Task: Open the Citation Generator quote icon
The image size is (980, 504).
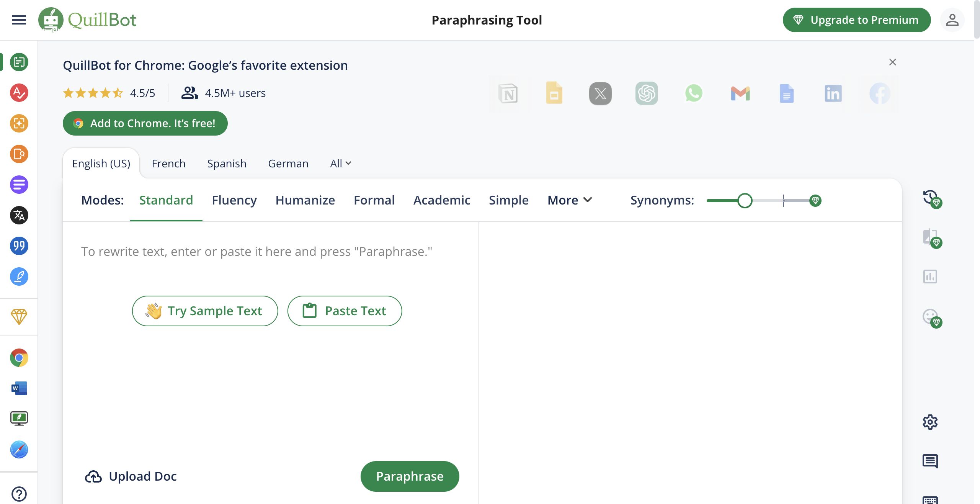Action: click(x=19, y=246)
